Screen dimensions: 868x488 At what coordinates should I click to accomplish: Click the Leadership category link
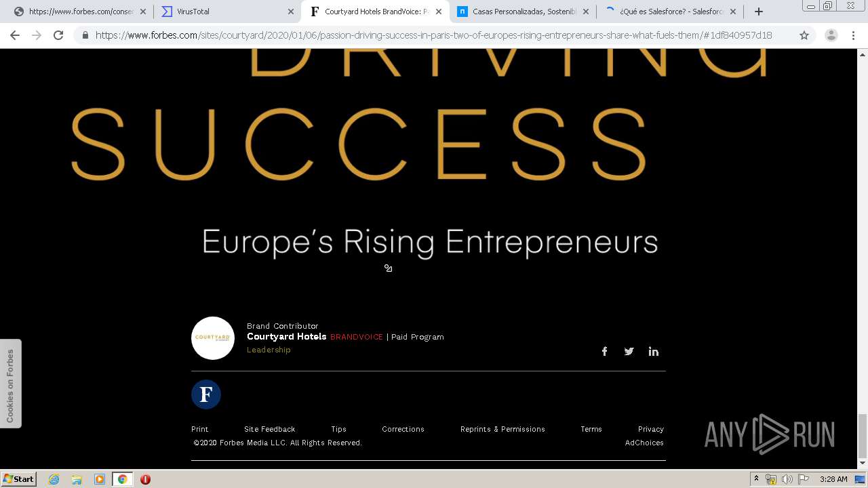(269, 350)
